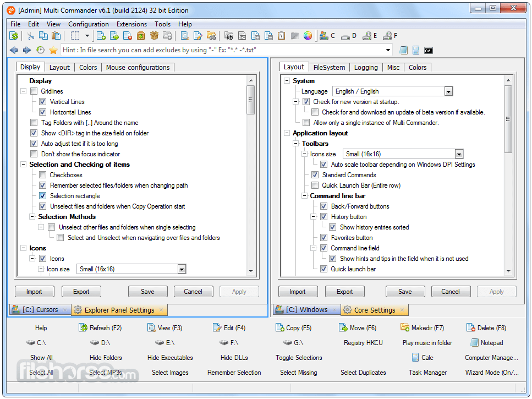Click the edit file pencil icon
Screen dimensions: 532x399
[198, 36]
